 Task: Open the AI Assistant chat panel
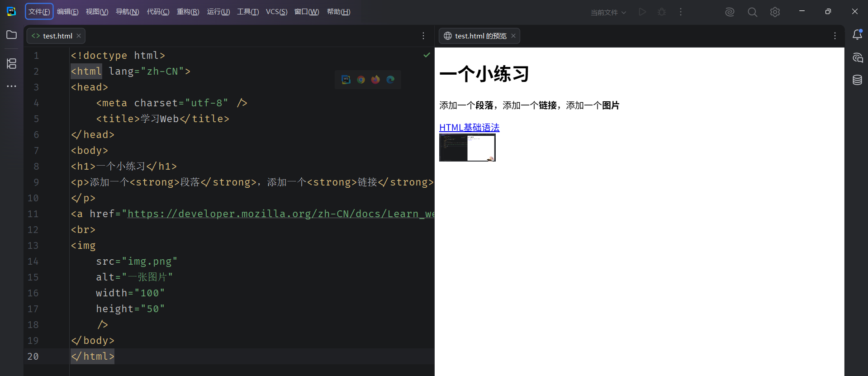point(857,57)
